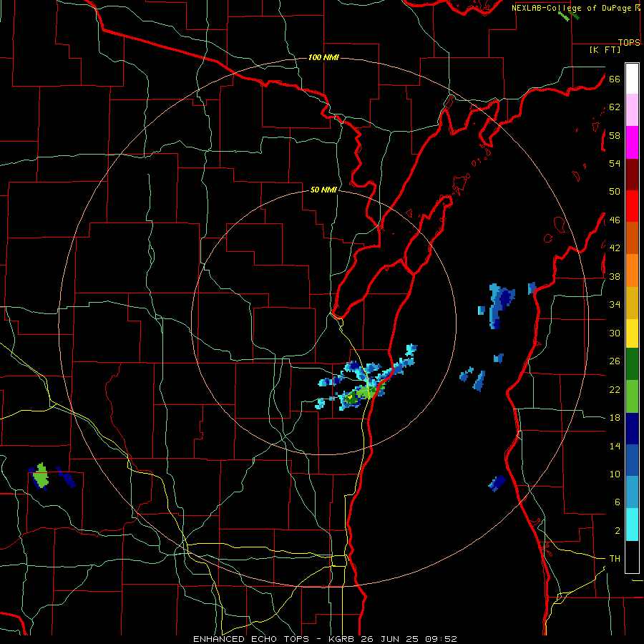Click the 58 legend value

(615, 135)
